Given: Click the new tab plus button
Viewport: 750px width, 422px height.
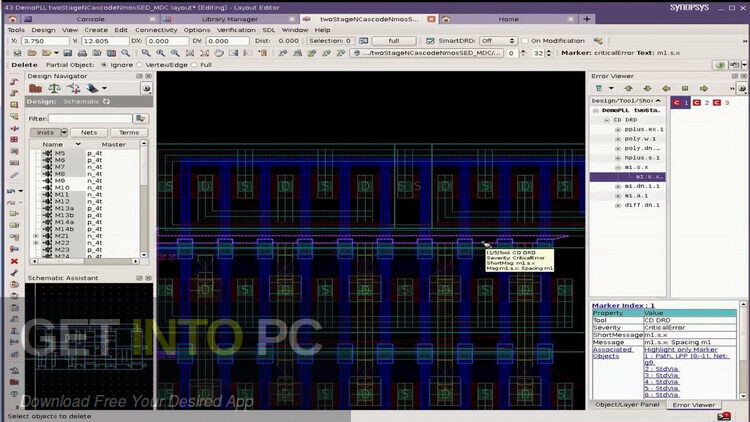Looking at the screenshot, I should coord(586,19).
